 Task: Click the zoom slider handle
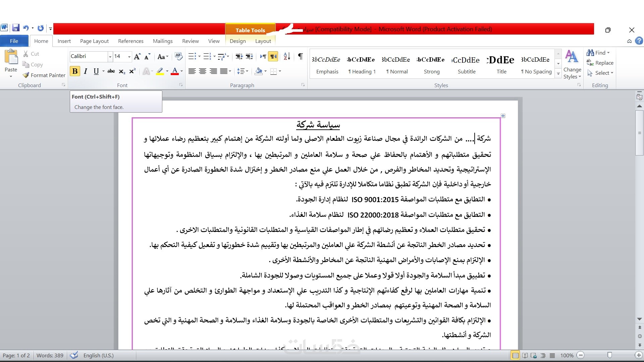609,355
